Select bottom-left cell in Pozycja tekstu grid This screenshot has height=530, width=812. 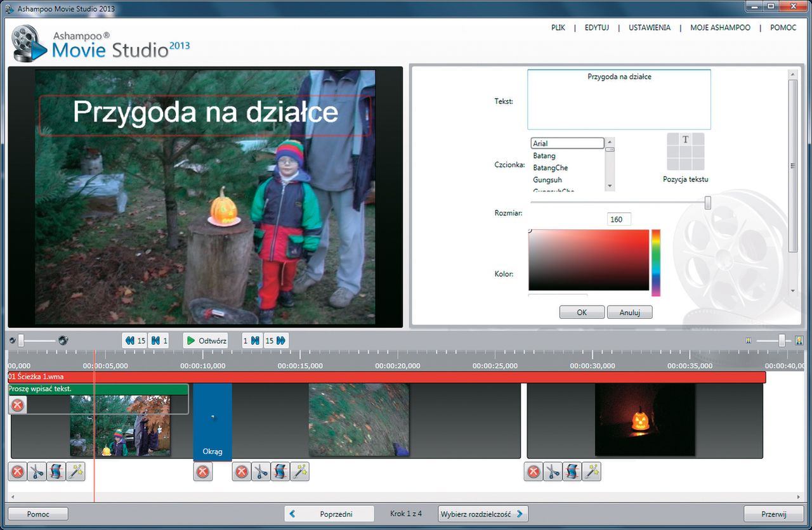click(672, 165)
